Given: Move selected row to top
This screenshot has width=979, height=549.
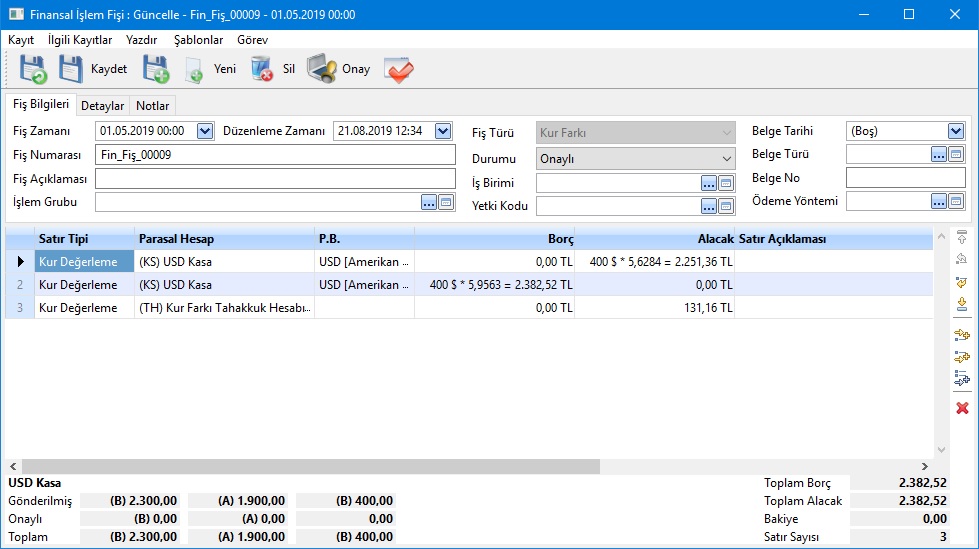Looking at the screenshot, I should (962, 237).
